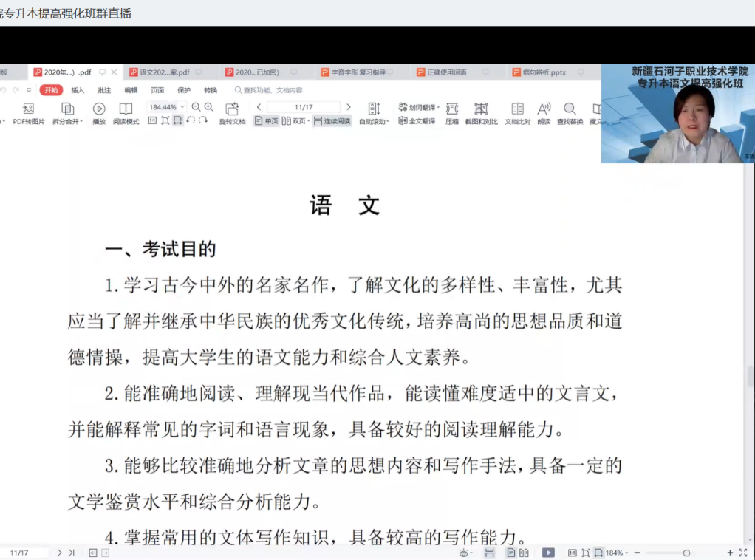The height and width of the screenshot is (560, 755).
Task: Click the zoom slider in status bar
Action: pos(686,553)
